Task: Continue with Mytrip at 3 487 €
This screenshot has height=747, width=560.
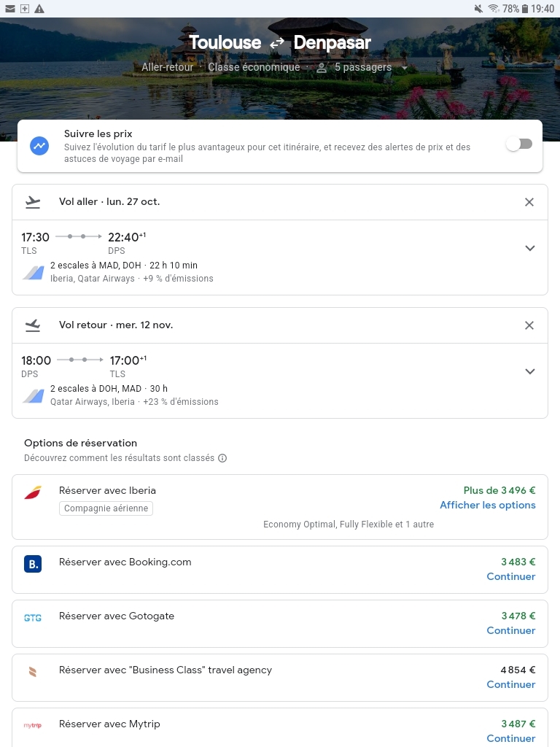Action: tap(511, 738)
